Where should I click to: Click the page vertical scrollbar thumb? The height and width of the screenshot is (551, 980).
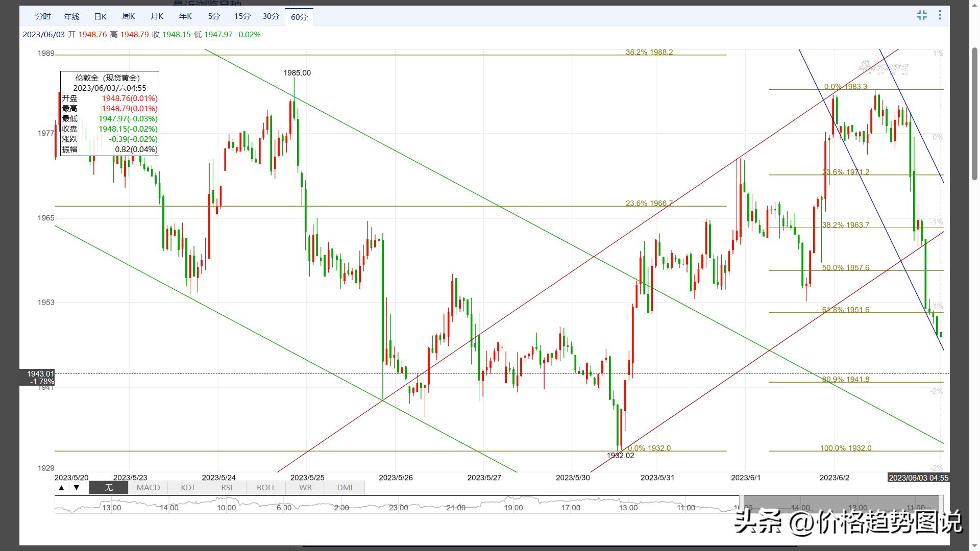(974, 113)
